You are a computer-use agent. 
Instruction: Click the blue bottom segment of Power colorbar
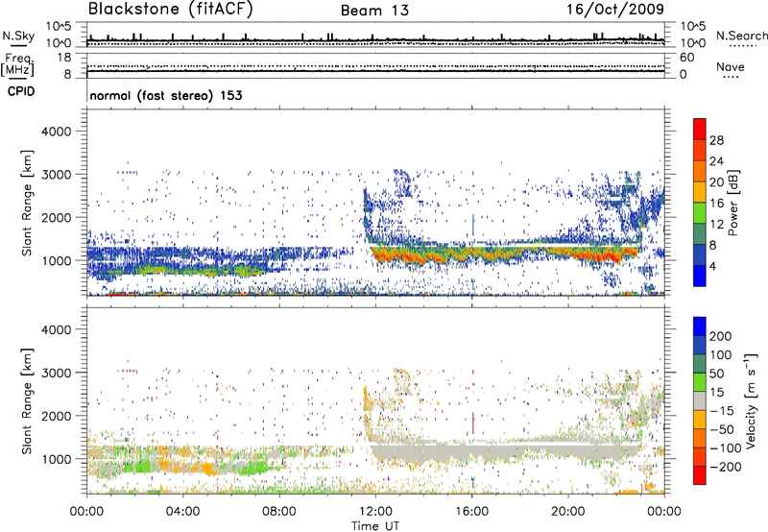700,277
